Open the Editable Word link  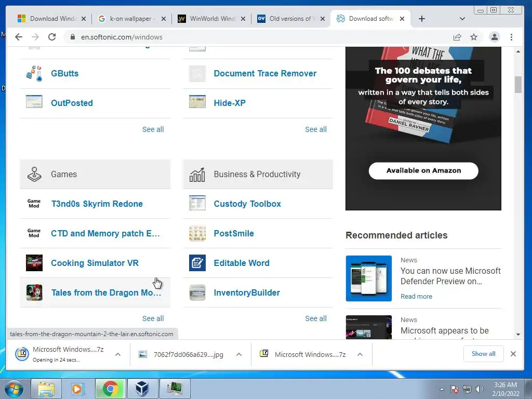[242, 263]
